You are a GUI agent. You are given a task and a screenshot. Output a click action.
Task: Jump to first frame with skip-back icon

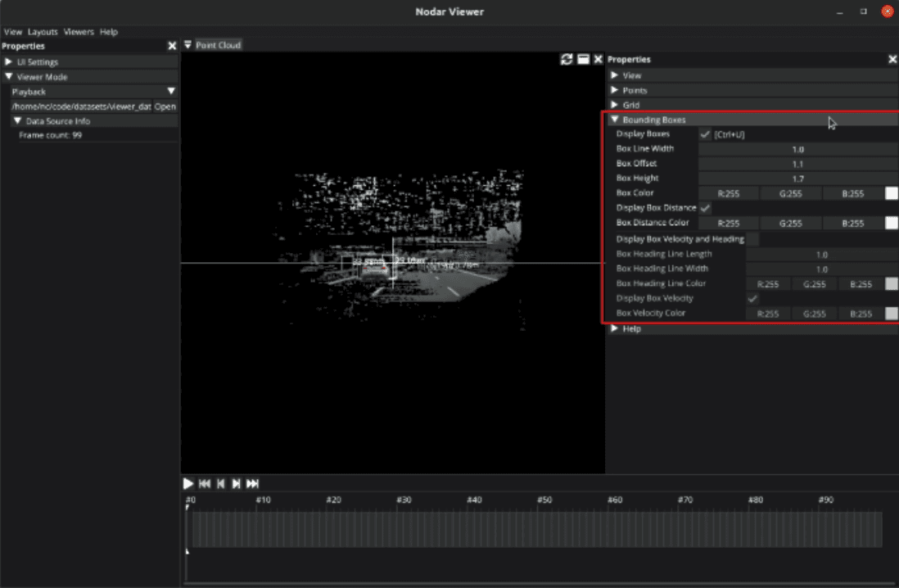pos(205,484)
